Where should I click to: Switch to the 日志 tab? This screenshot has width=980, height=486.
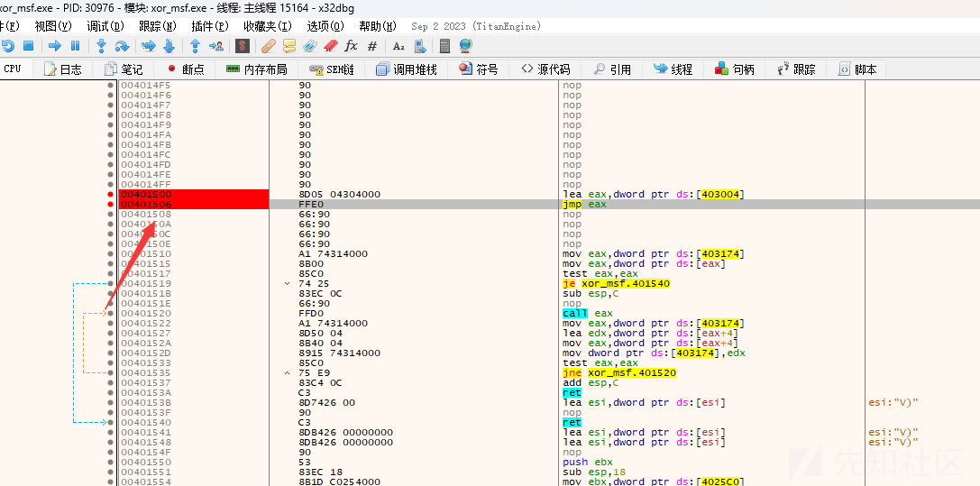(x=63, y=69)
